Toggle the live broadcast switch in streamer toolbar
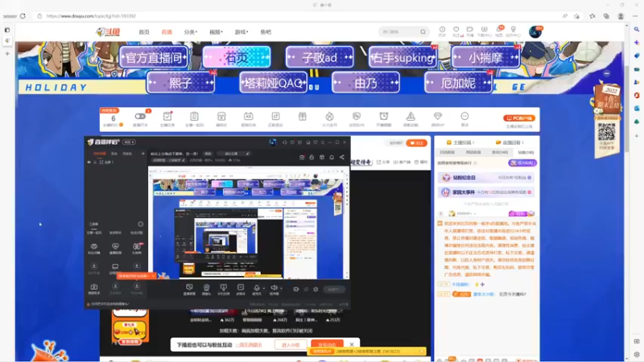Image resolution: width=644 pixels, height=362 pixels. (140, 117)
